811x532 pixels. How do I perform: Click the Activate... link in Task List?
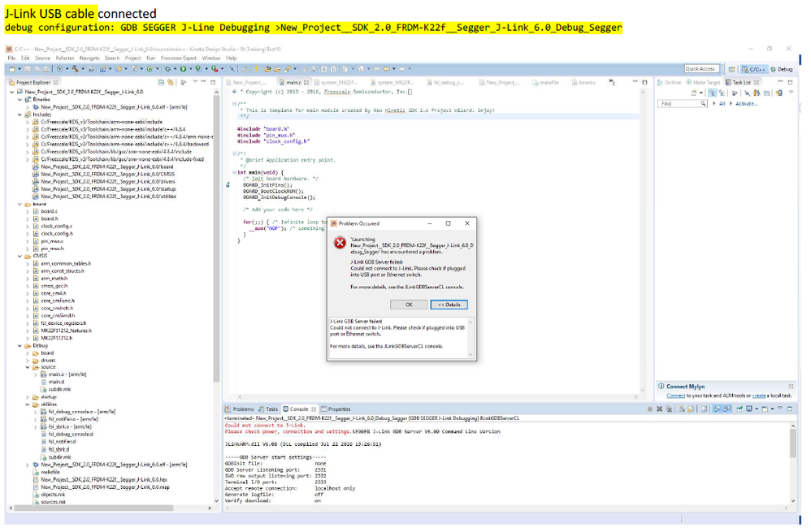pos(746,103)
